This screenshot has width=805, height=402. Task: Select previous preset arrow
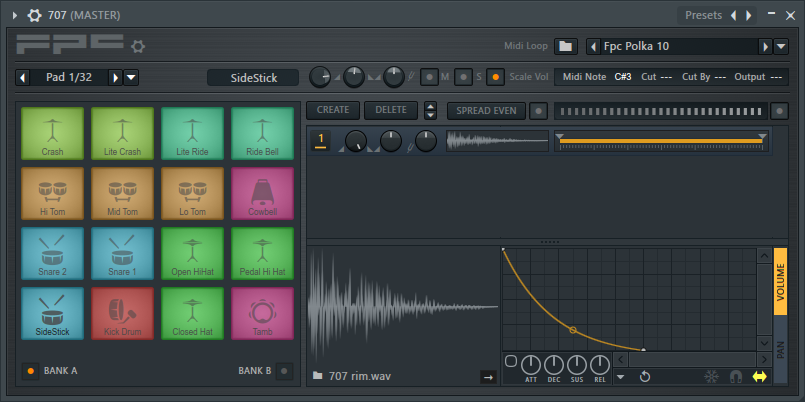(733, 15)
